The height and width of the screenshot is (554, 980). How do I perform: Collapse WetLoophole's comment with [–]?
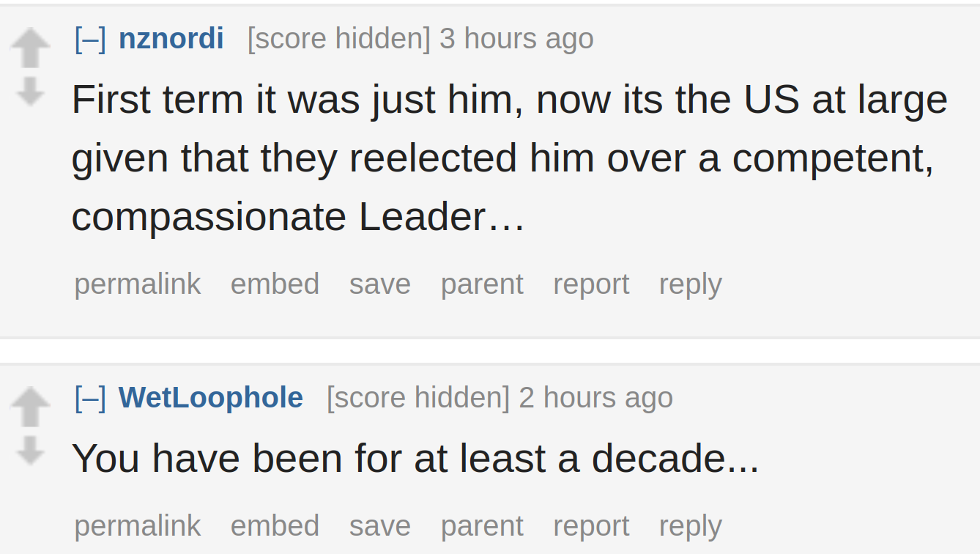click(90, 397)
